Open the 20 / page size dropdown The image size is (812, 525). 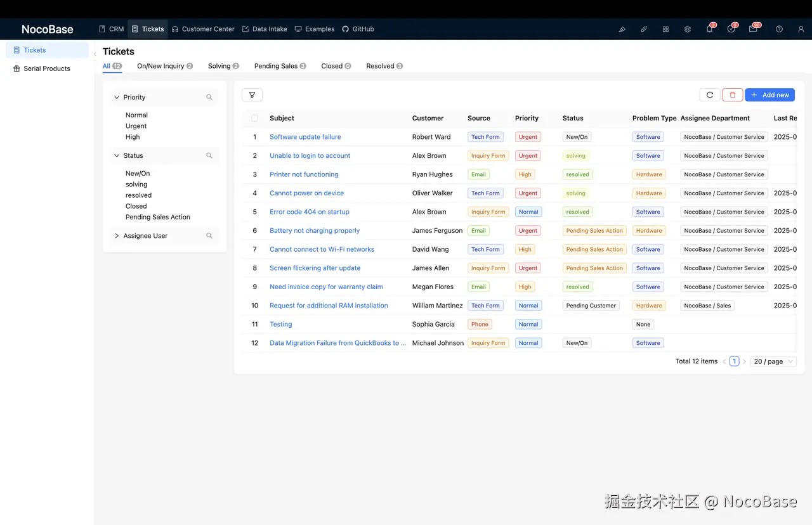773,361
